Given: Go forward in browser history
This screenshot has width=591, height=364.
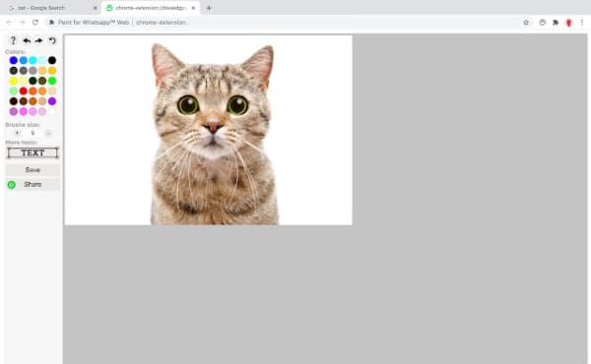Looking at the screenshot, I should click(x=22, y=23).
